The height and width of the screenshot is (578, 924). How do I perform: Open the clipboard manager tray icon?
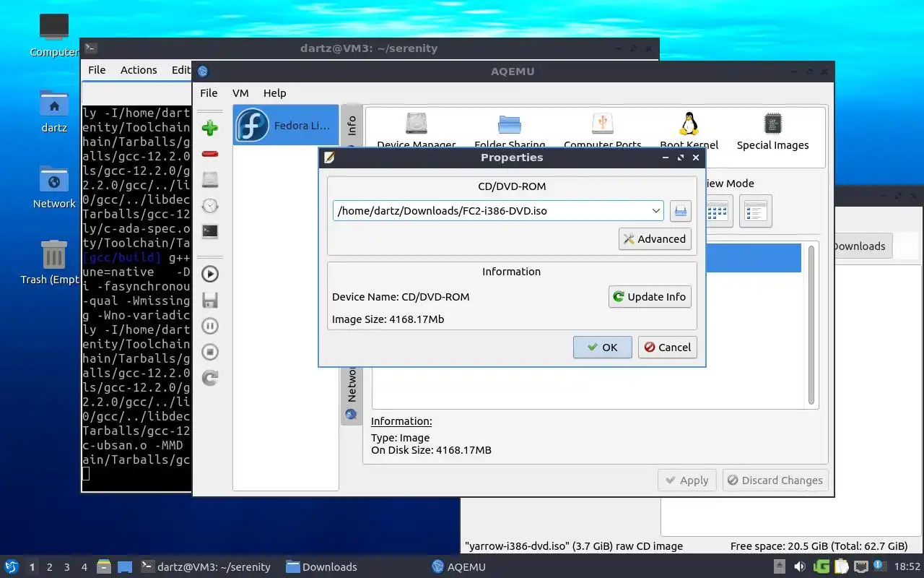(x=841, y=566)
